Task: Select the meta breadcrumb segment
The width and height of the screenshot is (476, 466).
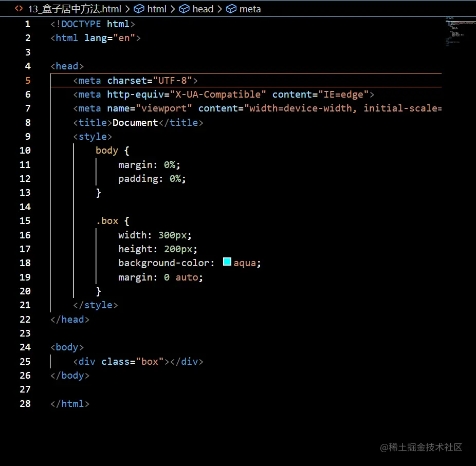Action: click(x=250, y=9)
